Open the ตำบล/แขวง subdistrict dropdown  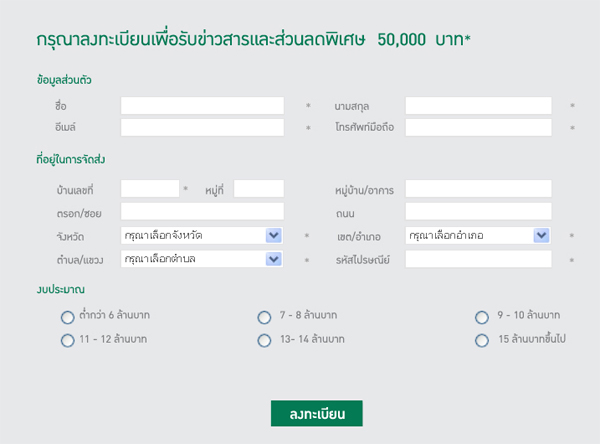[x=202, y=259]
